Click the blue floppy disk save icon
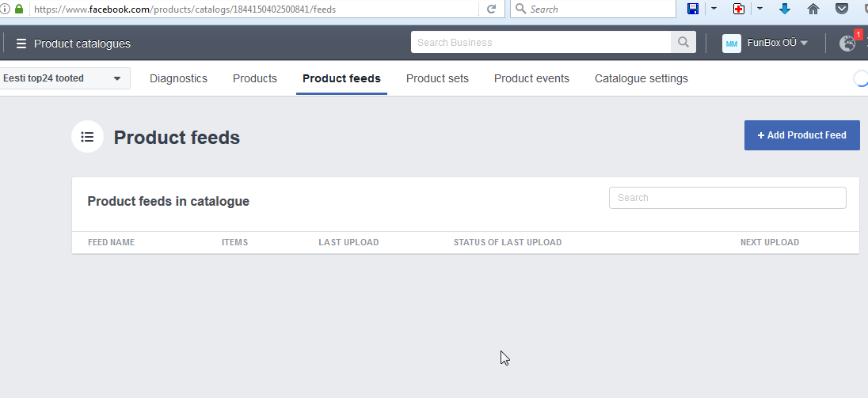 click(693, 9)
